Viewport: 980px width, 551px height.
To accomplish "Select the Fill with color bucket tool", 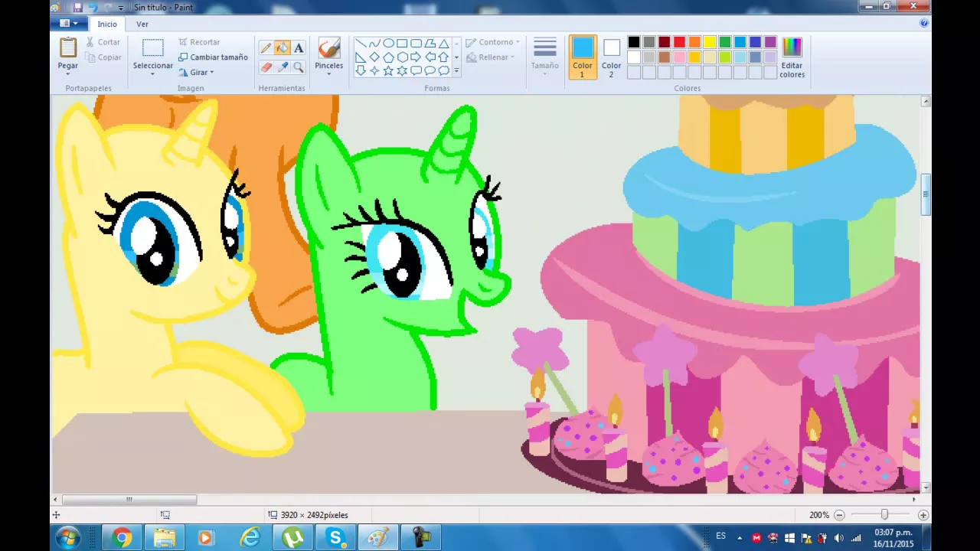I will click(283, 48).
